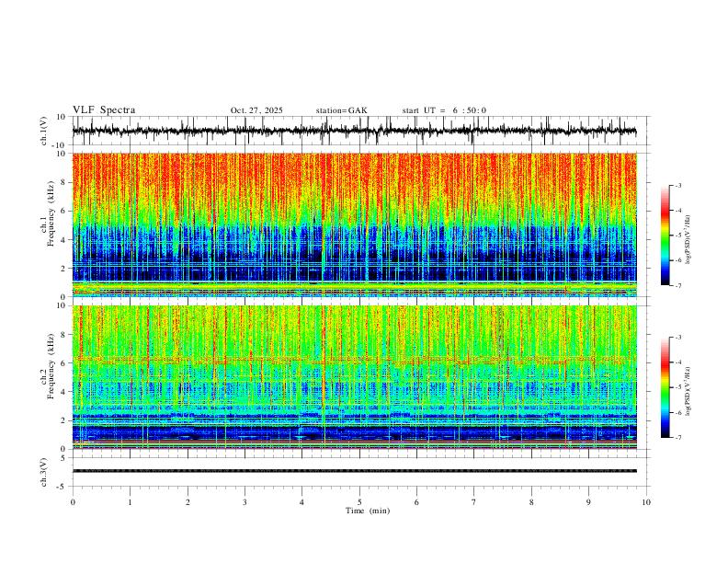Viewport: 728px width, 563px height.
Task: Click the time axis tick label "5"
Action: [359, 502]
